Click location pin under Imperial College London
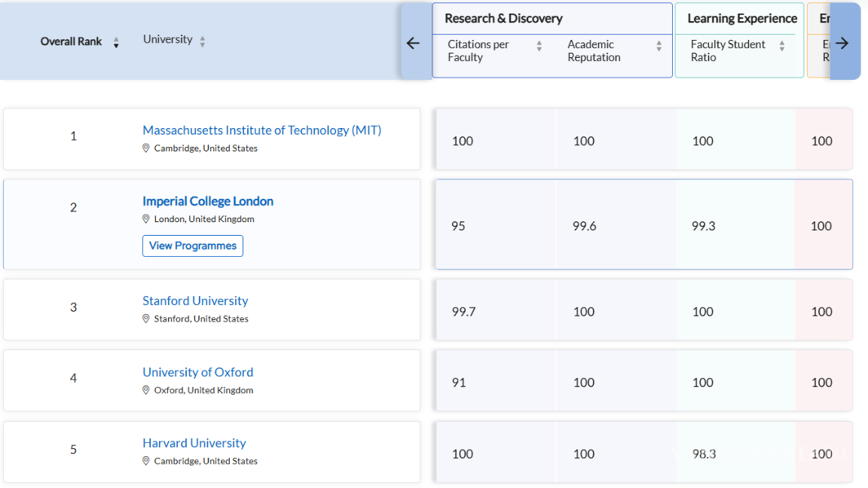868x488 pixels. (146, 219)
